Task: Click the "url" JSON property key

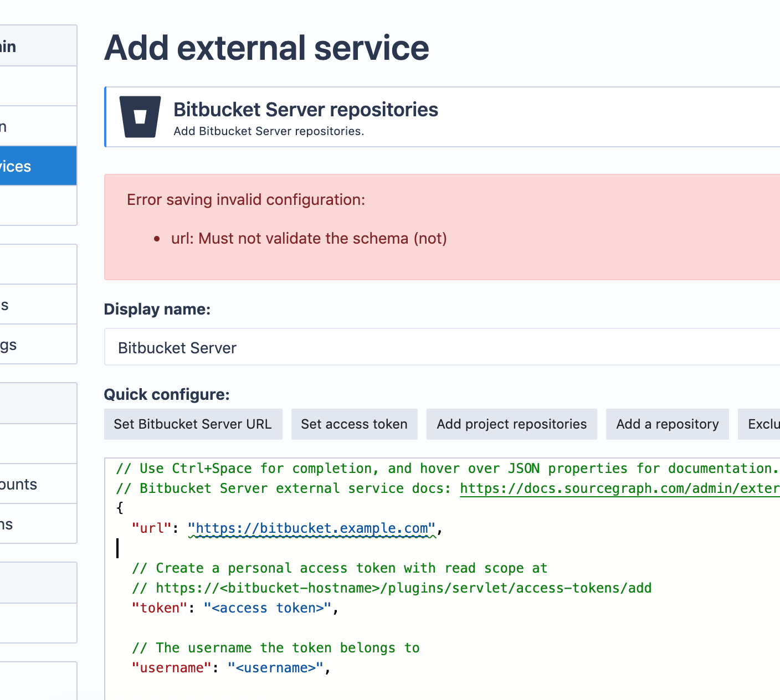Action: [x=152, y=528]
